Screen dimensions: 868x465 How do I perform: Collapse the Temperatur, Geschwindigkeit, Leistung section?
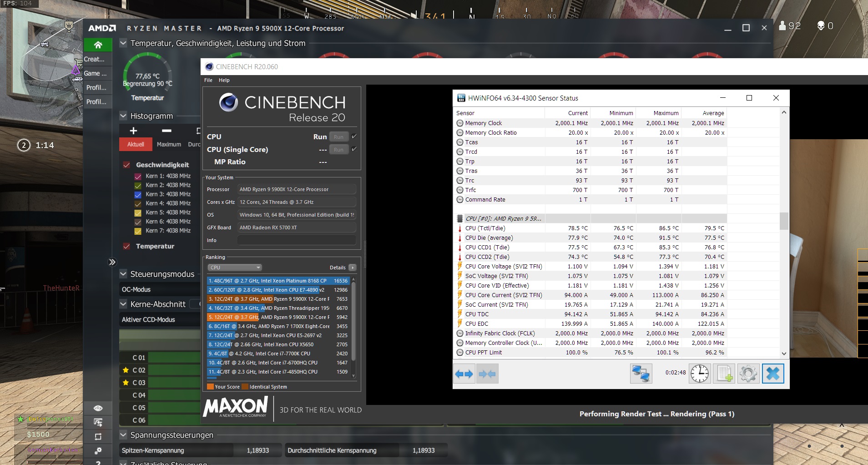tap(123, 43)
